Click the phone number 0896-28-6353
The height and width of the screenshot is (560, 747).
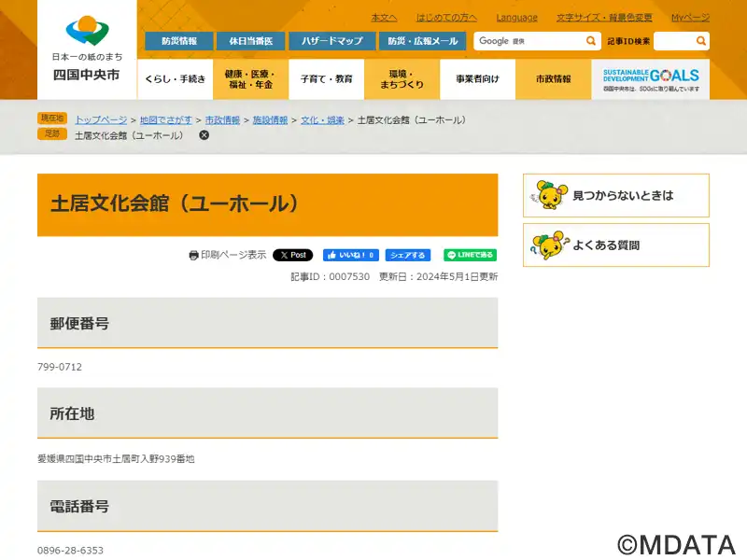pyautogui.click(x=70, y=551)
